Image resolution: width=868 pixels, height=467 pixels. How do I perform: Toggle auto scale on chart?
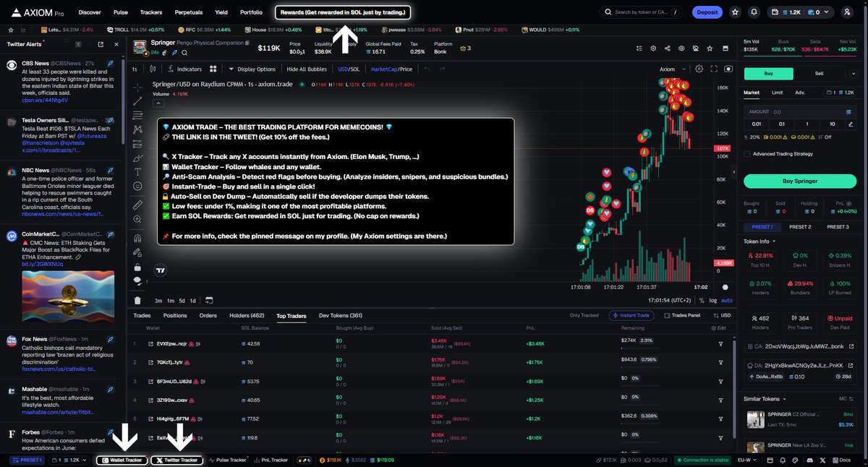coord(727,300)
